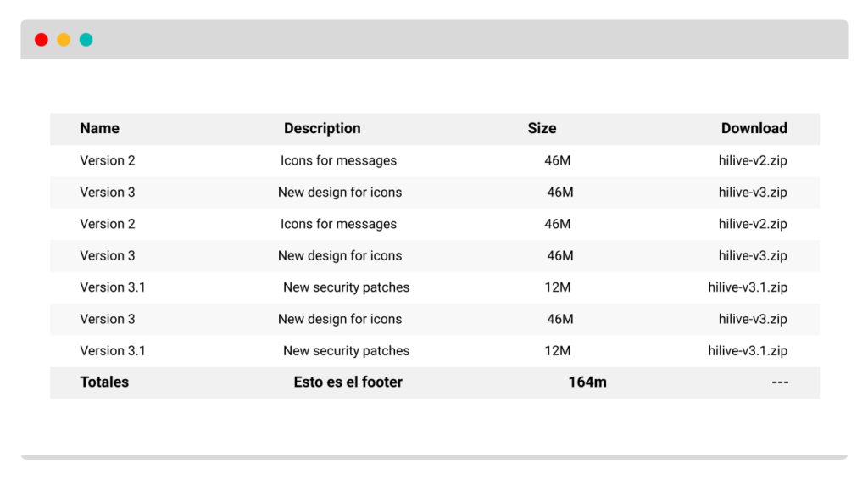
Task: Open the last hilive-v3.zip download link
Action: click(753, 319)
